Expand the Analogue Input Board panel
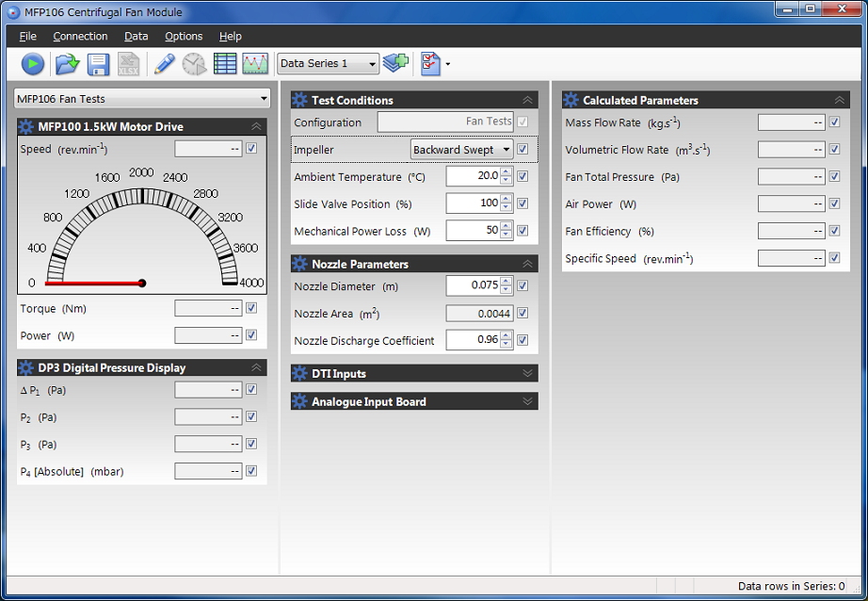Screen dimensions: 868x601 [x=527, y=401]
